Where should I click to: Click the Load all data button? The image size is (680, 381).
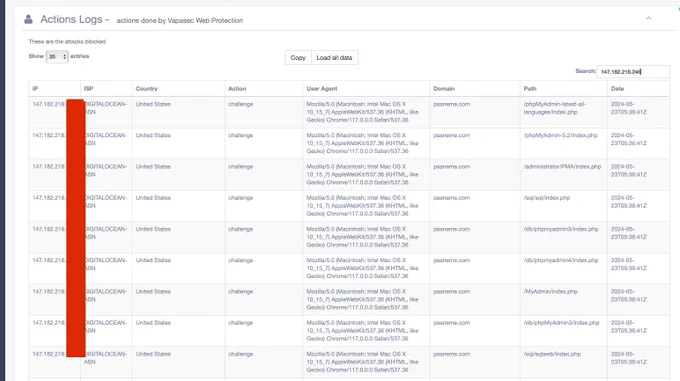(x=334, y=58)
